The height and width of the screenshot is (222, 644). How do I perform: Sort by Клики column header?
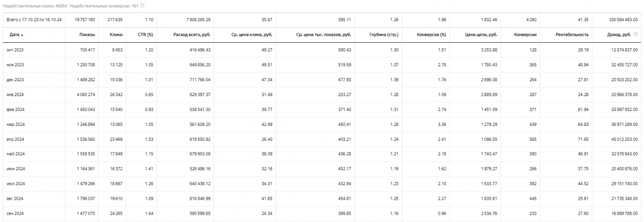point(115,35)
